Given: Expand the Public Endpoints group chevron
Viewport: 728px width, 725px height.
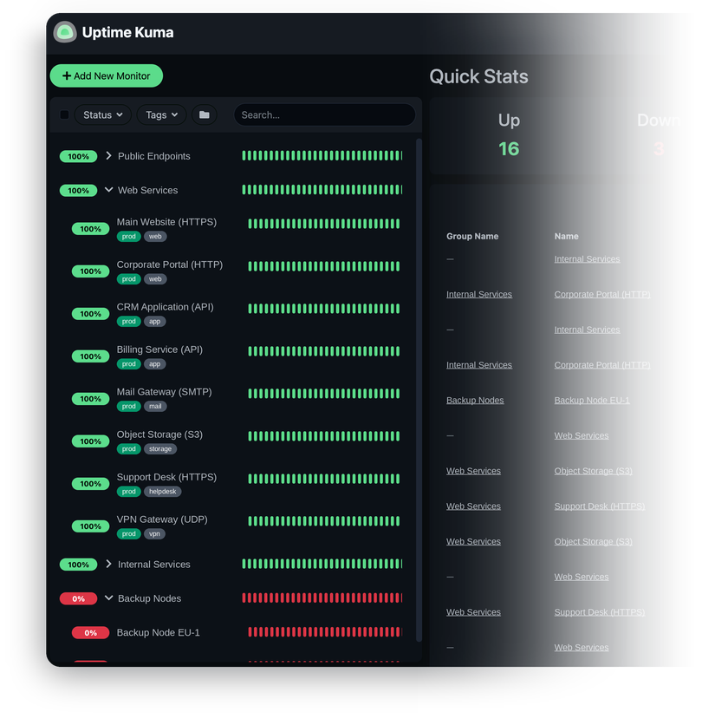Looking at the screenshot, I should point(108,155).
